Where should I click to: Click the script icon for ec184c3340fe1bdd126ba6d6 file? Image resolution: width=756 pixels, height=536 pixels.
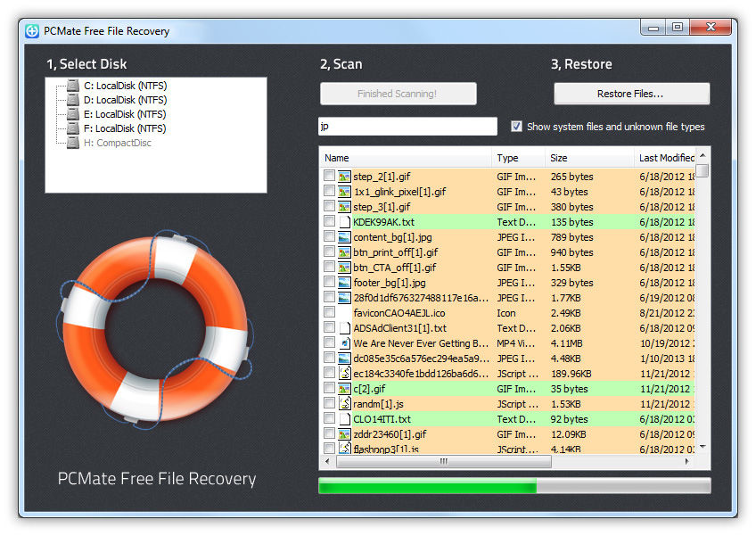[344, 374]
